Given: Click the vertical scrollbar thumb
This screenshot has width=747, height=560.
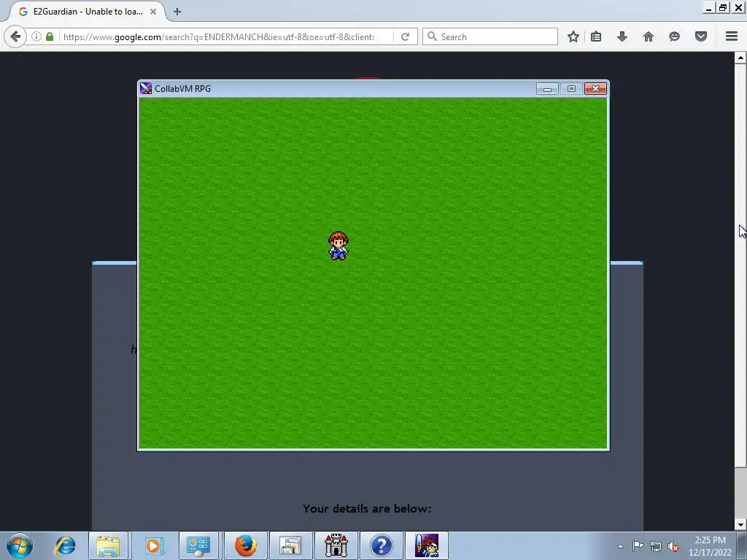Looking at the screenshot, I should pos(740,265).
